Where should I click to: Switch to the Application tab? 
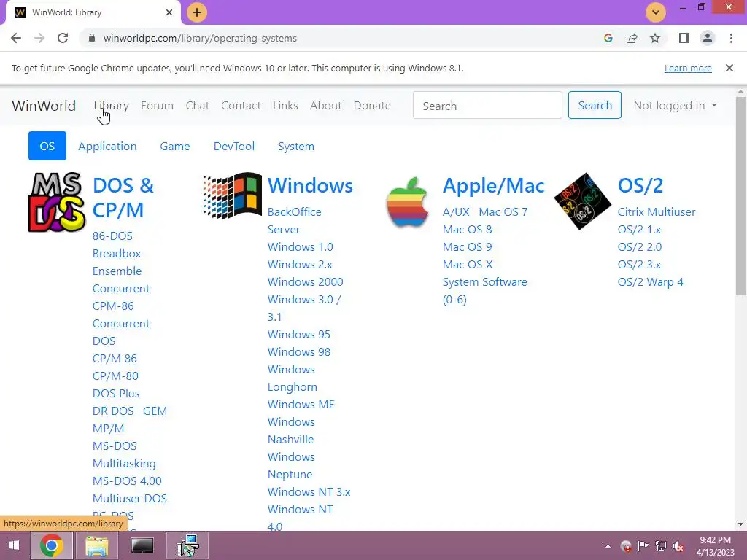[107, 146]
